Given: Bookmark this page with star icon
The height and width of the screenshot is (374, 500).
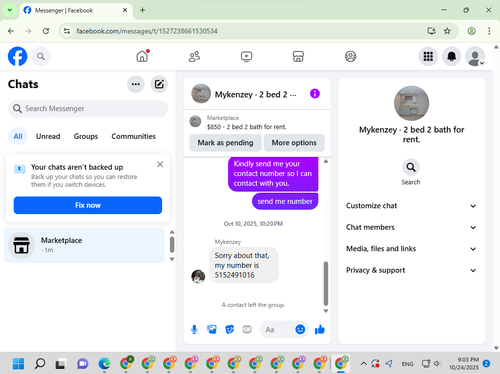Looking at the screenshot, I should [x=447, y=31].
